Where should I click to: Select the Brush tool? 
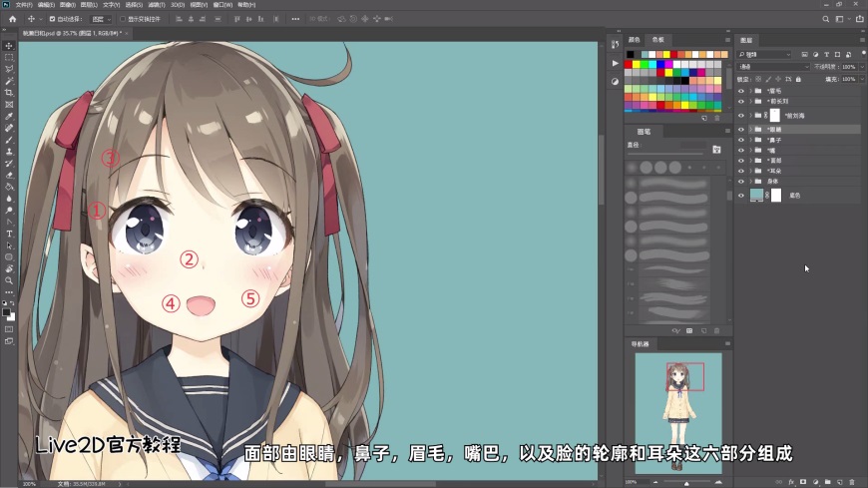click(x=9, y=140)
